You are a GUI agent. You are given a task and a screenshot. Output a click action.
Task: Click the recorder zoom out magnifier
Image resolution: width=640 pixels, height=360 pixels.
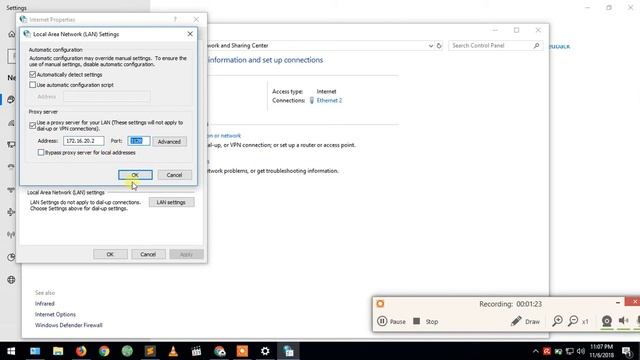573,321
